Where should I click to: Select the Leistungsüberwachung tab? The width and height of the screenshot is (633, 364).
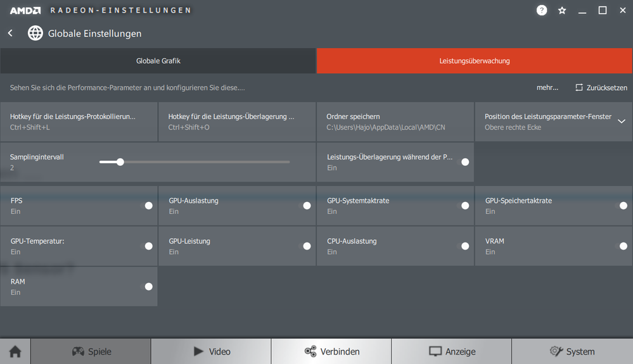tap(475, 61)
